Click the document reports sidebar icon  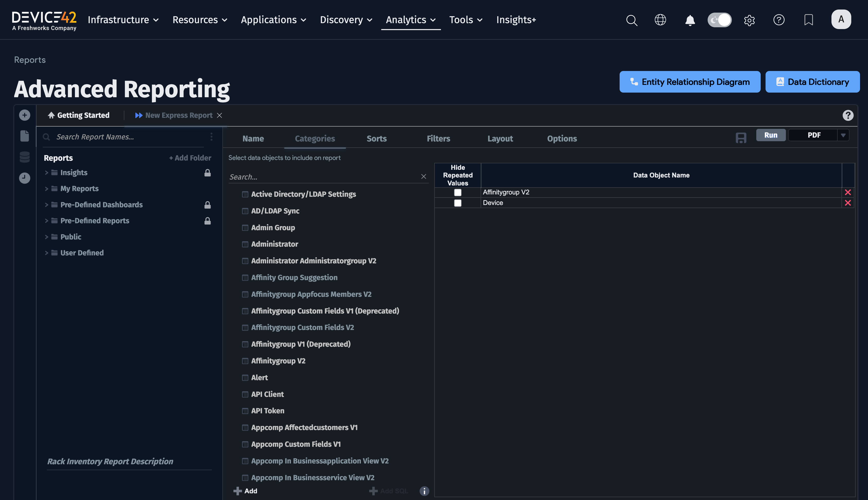[x=24, y=136]
